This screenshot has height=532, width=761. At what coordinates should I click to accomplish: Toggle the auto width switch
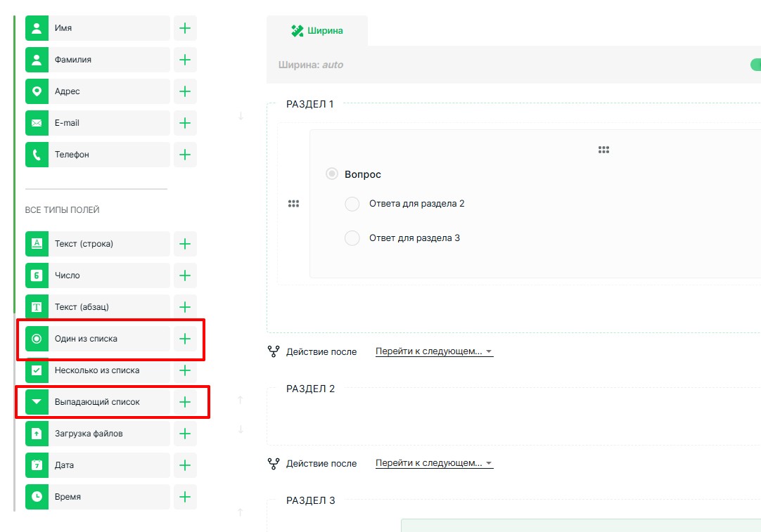pyautogui.click(x=755, y=65)
